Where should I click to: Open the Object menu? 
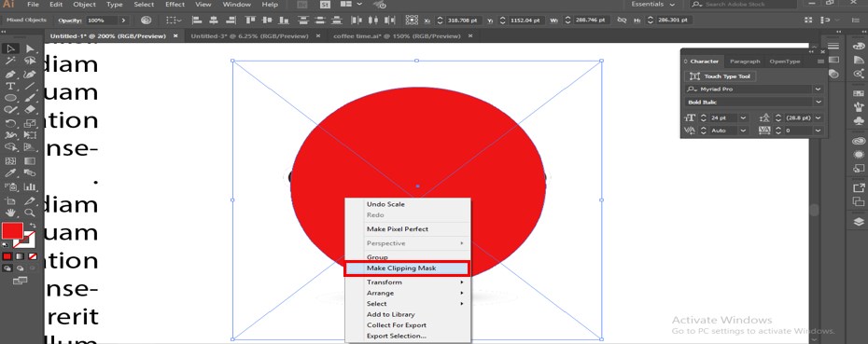coord(84,5)
